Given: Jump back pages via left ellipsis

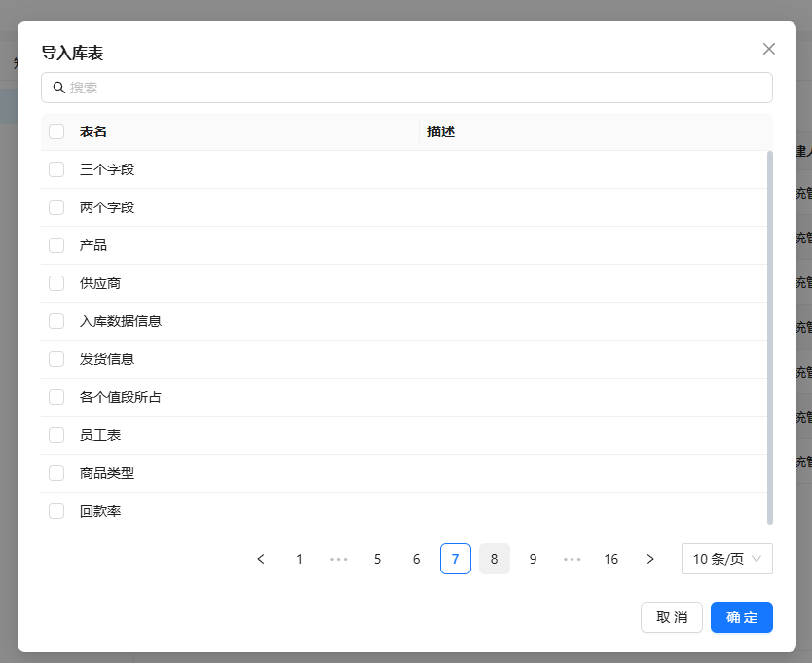Looking at the screenshot, I should tap(339, 559).
